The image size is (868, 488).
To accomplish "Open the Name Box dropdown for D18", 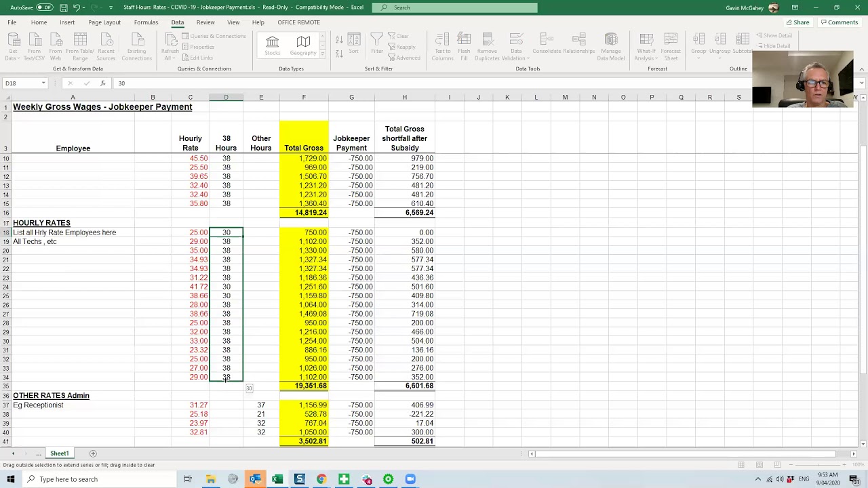I will (43, 83).
